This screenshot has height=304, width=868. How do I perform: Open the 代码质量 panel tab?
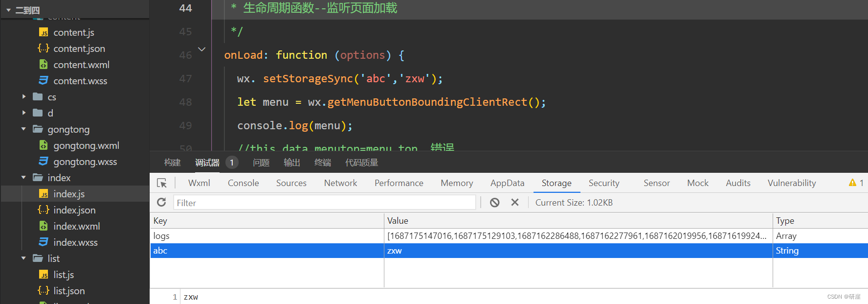[x=362, y=163]
